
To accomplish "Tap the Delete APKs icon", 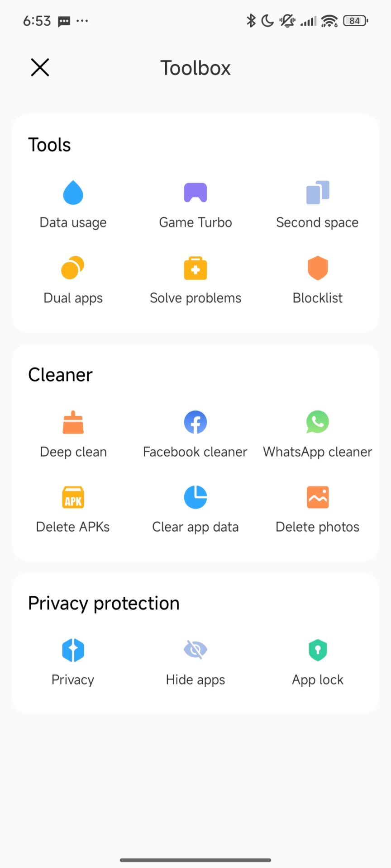I will (73, 498).
